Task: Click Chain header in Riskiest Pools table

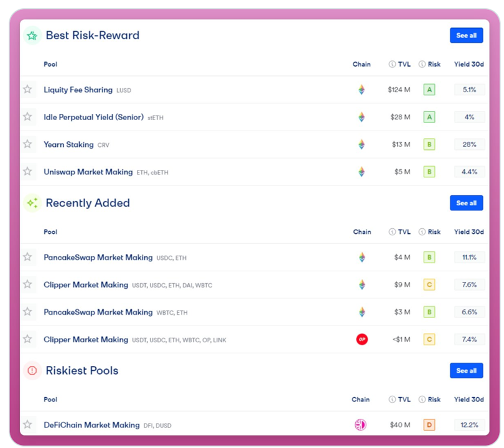Action: (x=360, y=399)
